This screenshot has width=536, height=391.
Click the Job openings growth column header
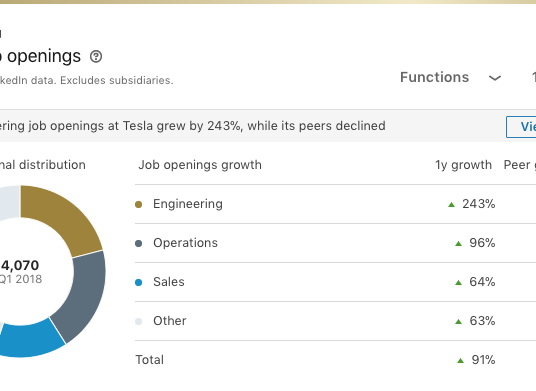200,165
